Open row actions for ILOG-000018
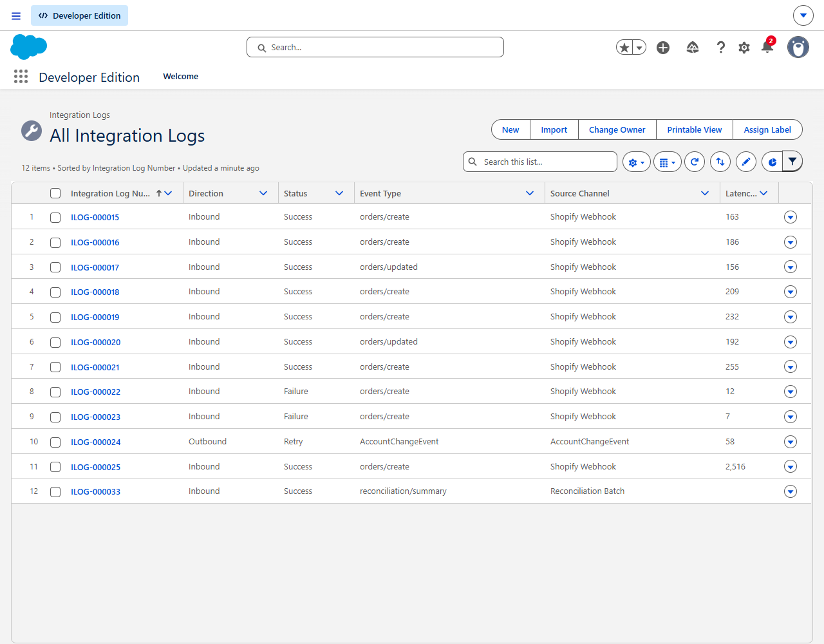The width and height of the screenshot is (824, 644). 791,292
